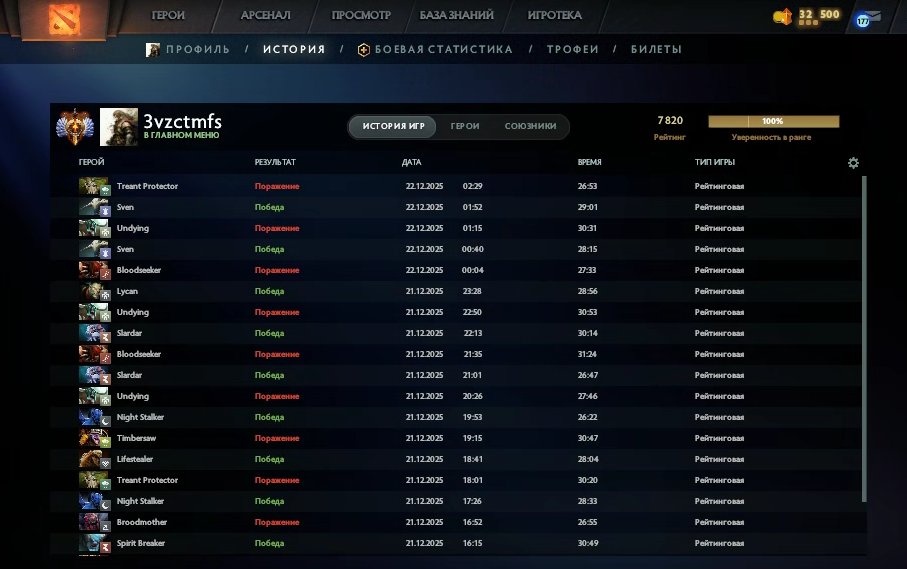
Task: Click Spirit Breaker hero portrait icon
Action: (94, 543)
